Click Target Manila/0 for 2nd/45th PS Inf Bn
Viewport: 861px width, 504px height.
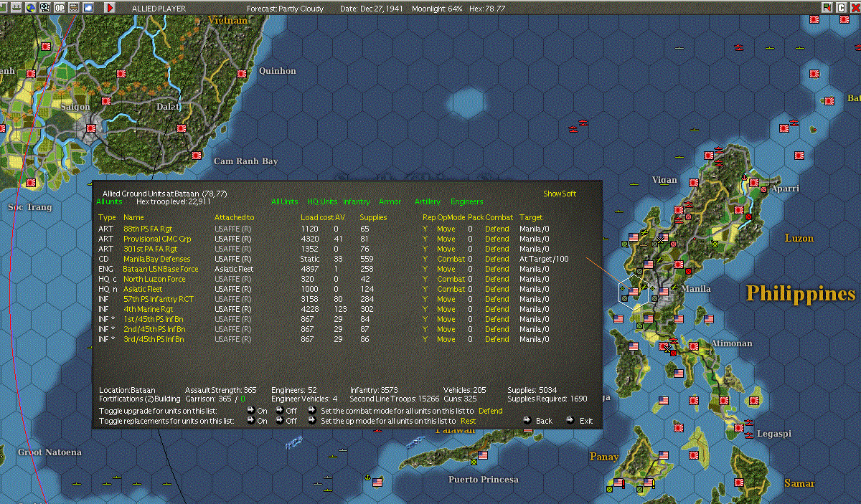click(x=535, y=329)
